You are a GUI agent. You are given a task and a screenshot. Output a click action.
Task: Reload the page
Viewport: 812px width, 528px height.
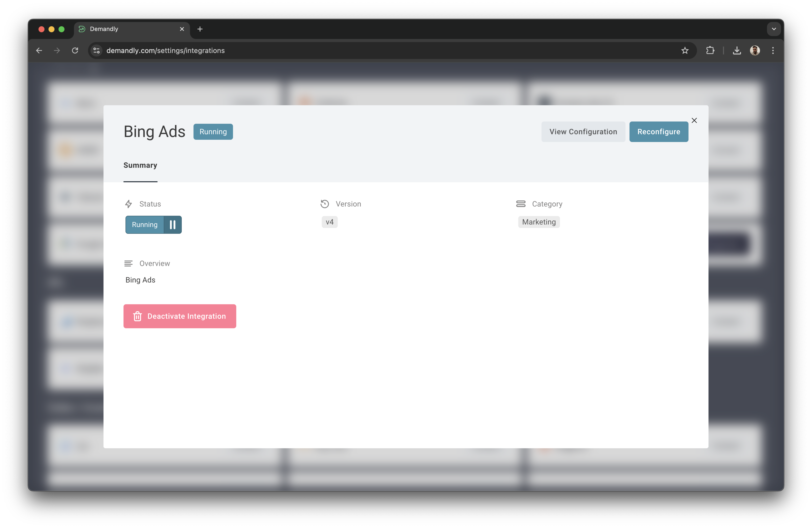click(75, 50)
